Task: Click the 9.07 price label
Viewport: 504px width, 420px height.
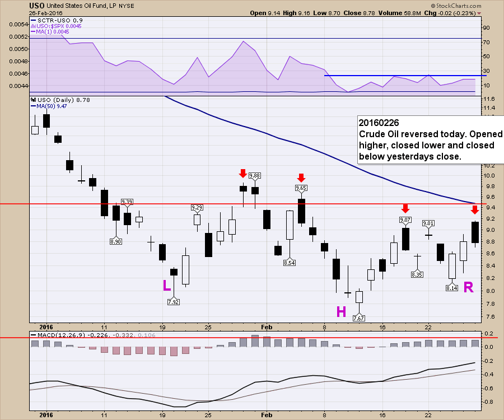Action: 405,220
